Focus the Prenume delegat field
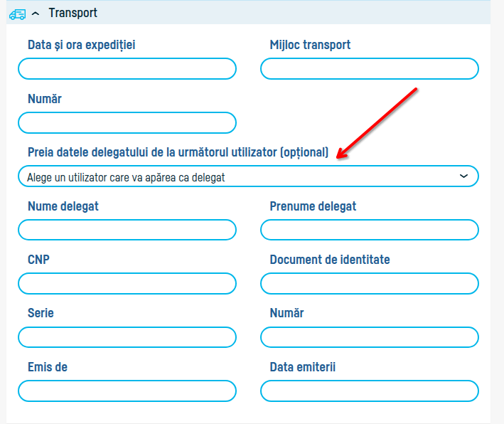 click(369, 230)
